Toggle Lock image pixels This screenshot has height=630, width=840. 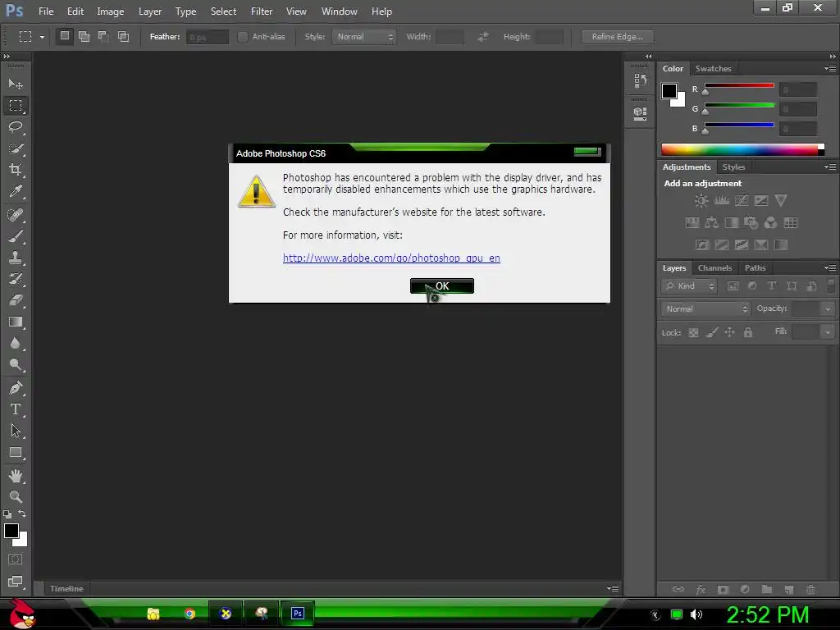pyautogui.click(x=711, y=333)
